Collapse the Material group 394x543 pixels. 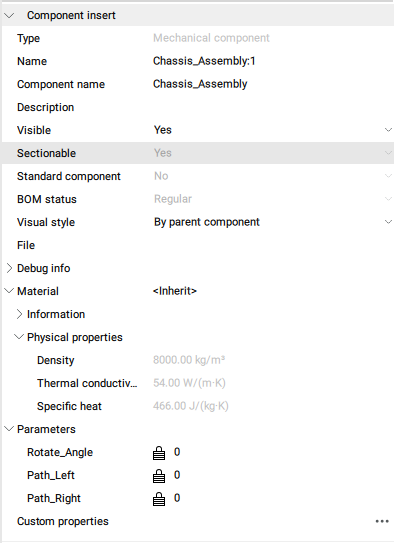[9, 291]
